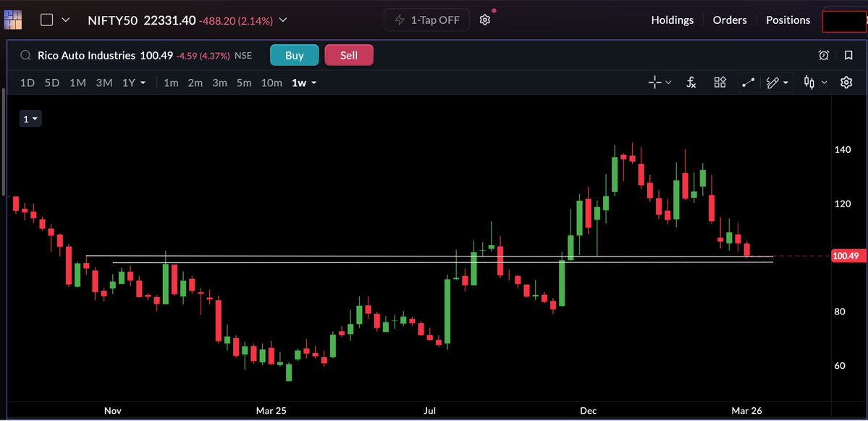Viewport: 868px width, 421px height.
Task: Expand the pencil tool dropdown arrow
Action: pos(786,83)
